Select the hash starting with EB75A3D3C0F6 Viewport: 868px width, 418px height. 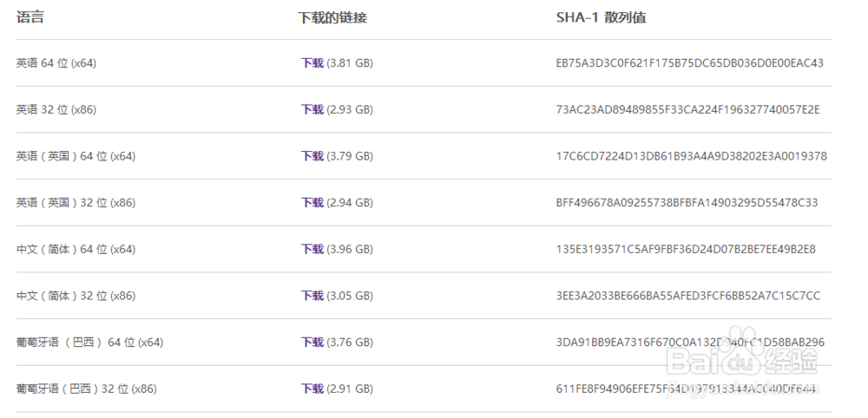pyautogui.click(x=690, y=63)
